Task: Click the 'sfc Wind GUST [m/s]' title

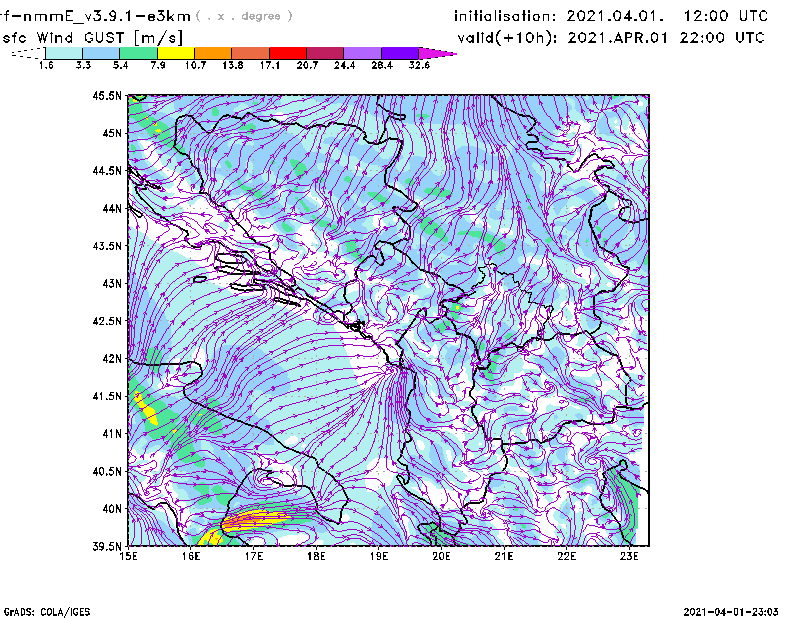Action: [92, 37]
